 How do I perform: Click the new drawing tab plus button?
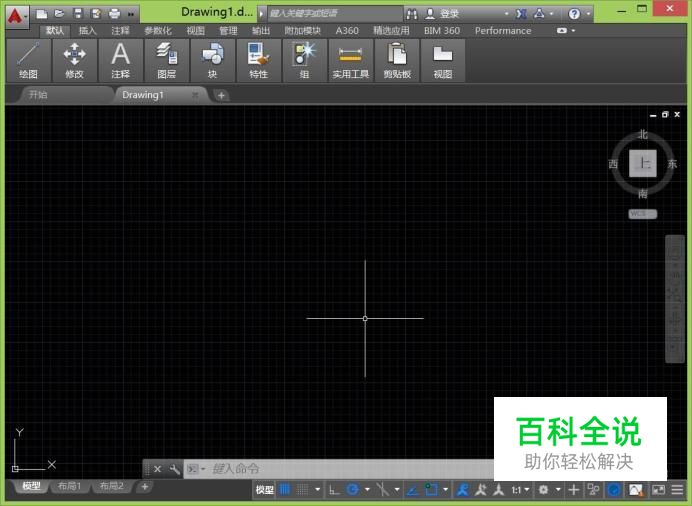(221, 95)
